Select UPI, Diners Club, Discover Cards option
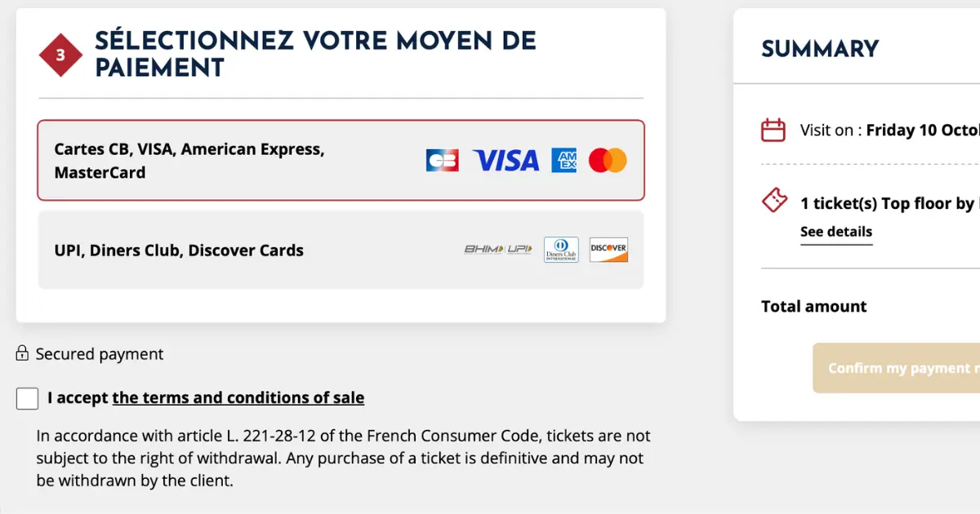Image resolution: width=980 pixels, height=514 pixels. point(341,250)
